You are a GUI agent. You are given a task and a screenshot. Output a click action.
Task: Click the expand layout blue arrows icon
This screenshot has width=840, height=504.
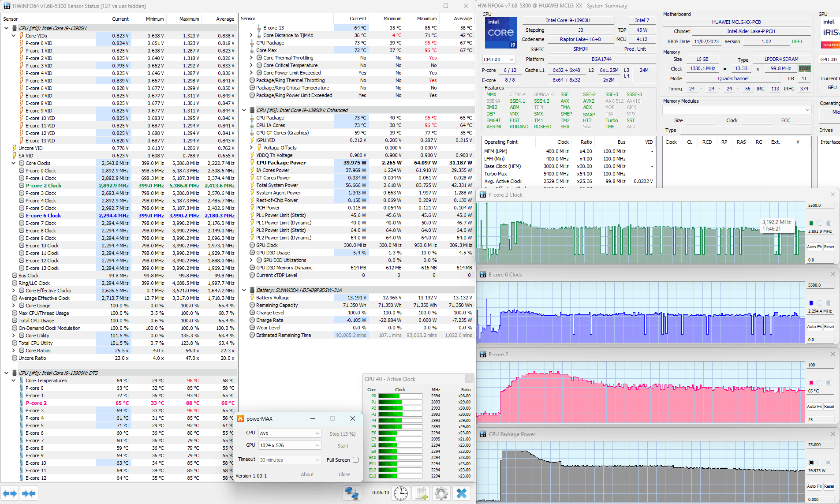pos(10,493)
